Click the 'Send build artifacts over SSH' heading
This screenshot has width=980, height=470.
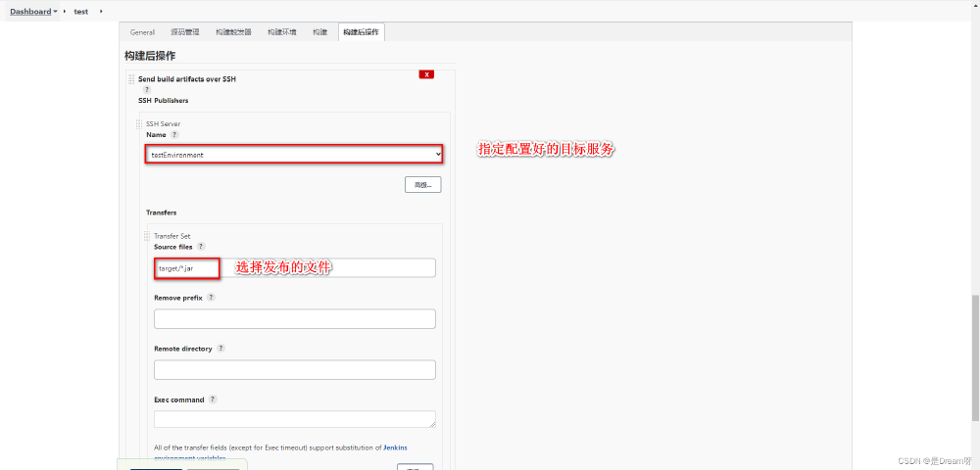coord(187,79)
